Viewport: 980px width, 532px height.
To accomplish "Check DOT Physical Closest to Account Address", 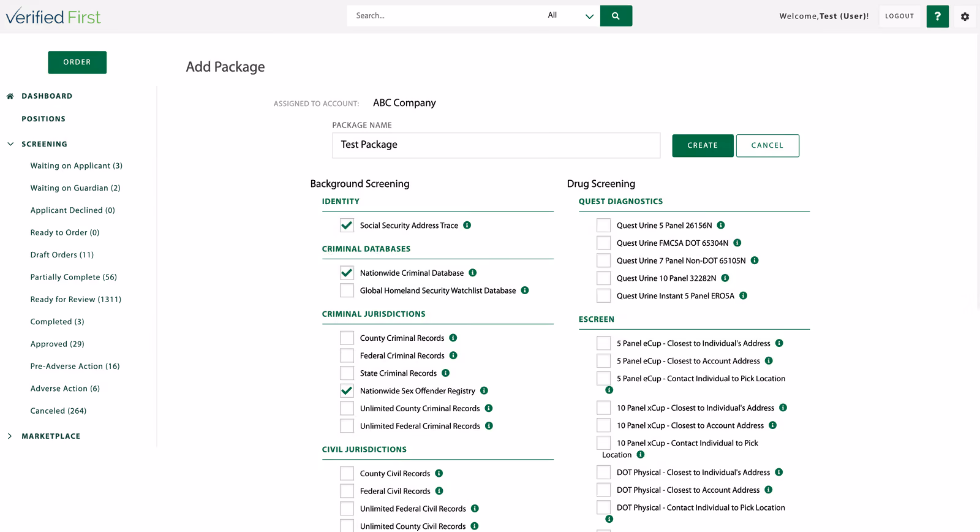I will 603,490.
